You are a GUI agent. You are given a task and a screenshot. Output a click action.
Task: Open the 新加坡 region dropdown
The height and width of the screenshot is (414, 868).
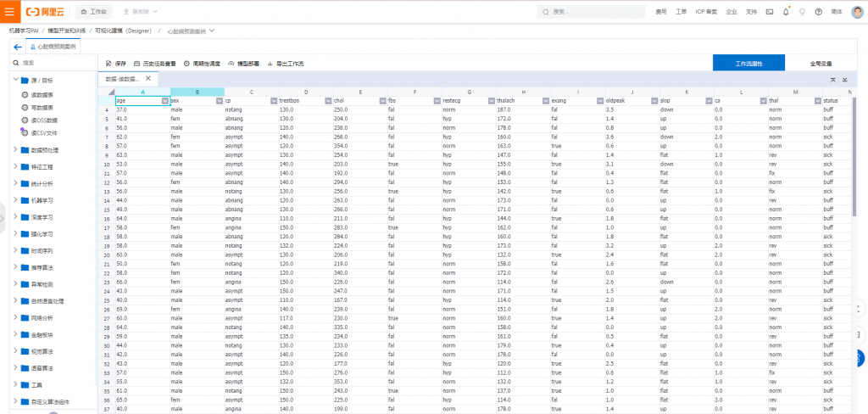[141, 12]
